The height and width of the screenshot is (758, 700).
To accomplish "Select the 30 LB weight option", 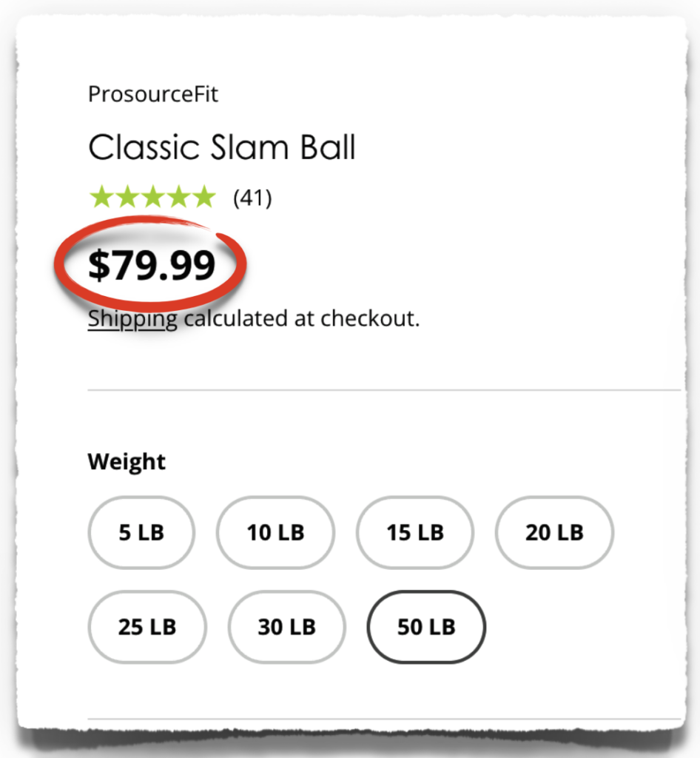I will point(286,627).
